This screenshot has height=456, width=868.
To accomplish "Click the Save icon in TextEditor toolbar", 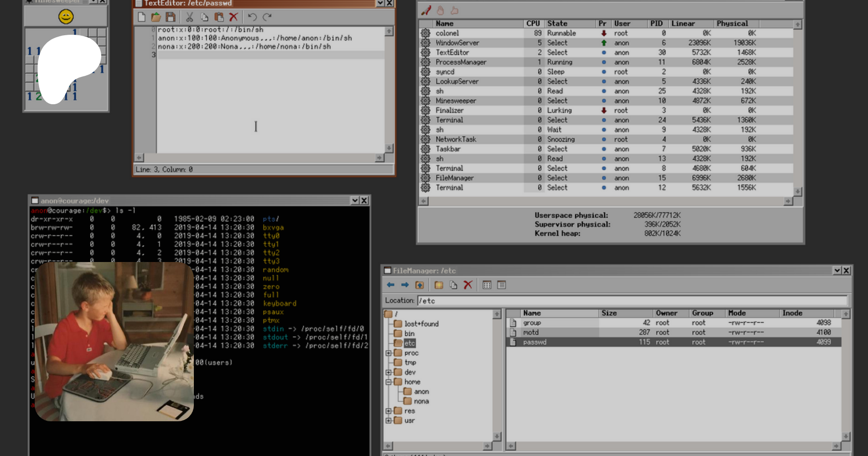I will coord(170,17).
